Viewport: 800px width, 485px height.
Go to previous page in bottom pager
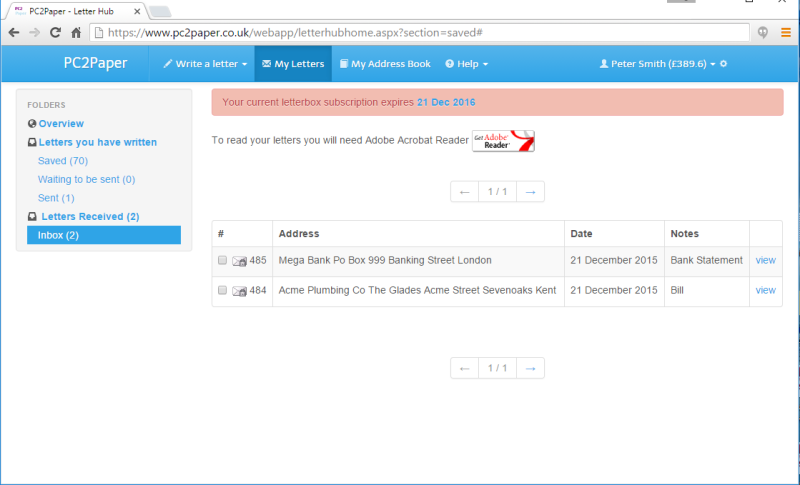[464, 368]
